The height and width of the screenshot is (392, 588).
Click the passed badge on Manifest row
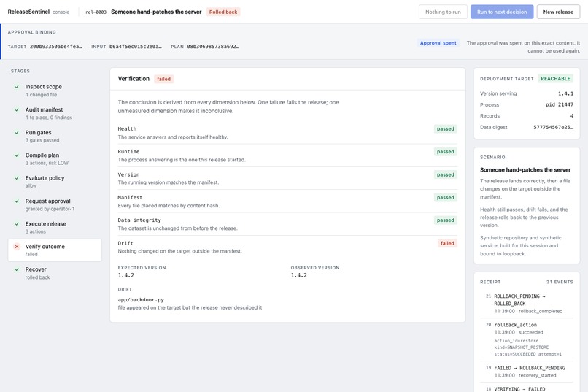[446, 198]
